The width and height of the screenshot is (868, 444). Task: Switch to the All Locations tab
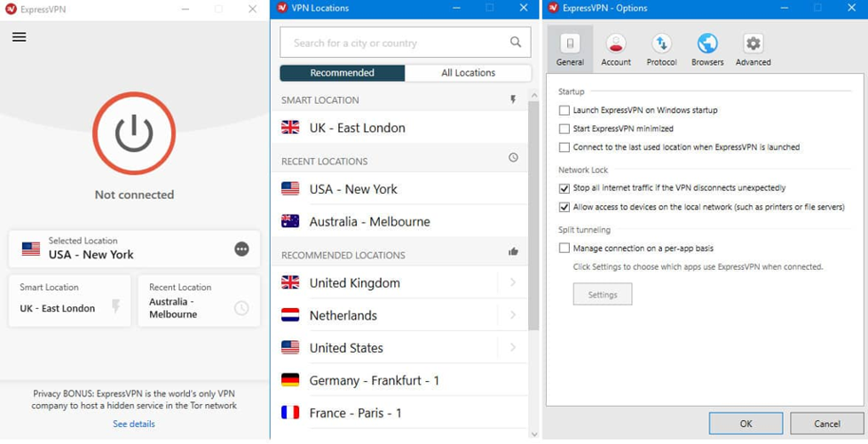pyautogui.click(x=468, y=73)
